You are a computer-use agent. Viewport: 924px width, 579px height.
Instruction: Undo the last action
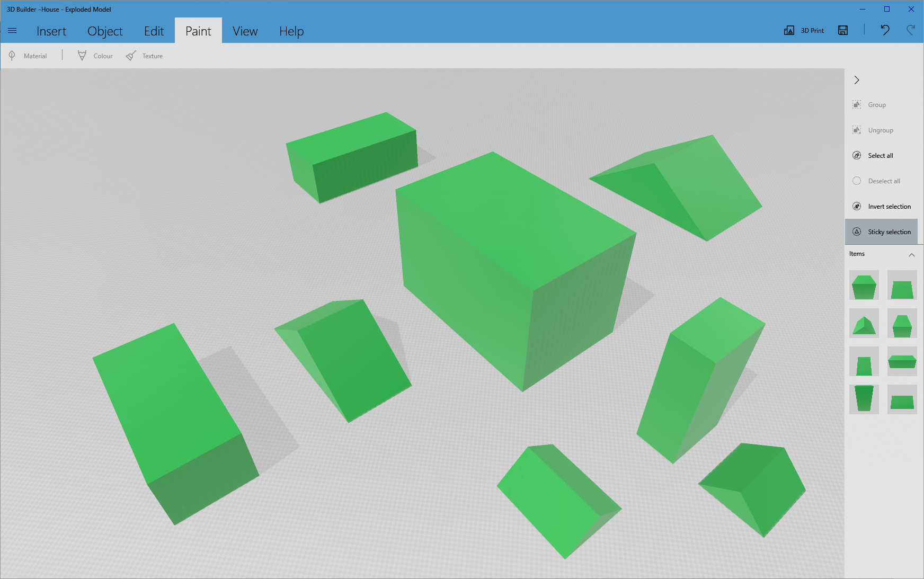(885, 30)
